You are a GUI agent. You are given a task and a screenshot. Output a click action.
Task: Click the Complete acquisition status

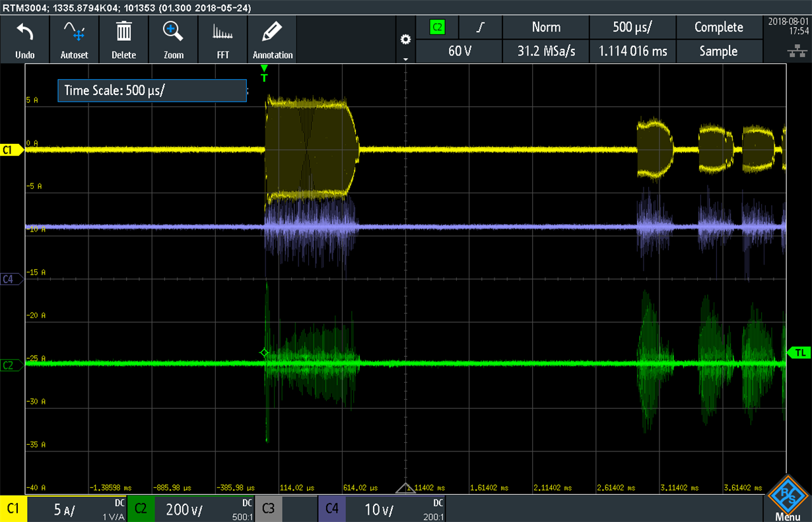719,28
